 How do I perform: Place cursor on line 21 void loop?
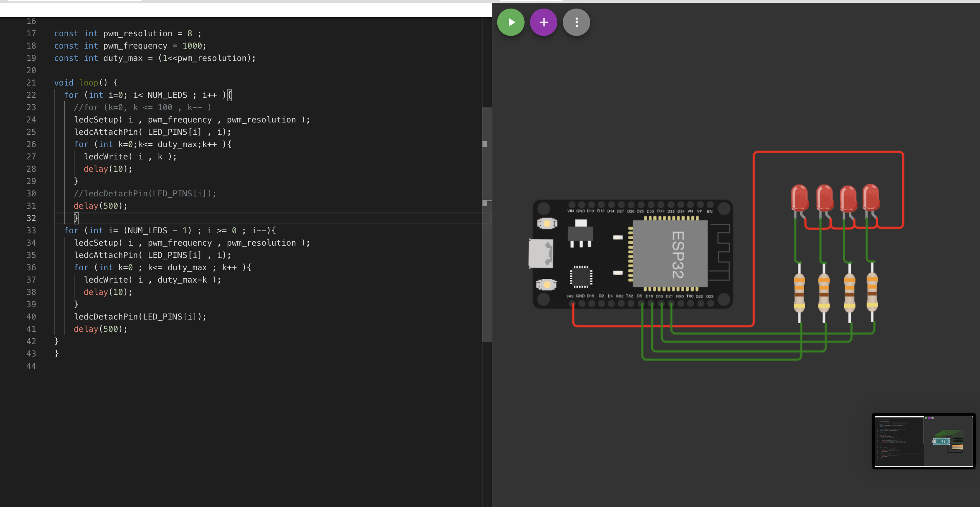[86, 82]
